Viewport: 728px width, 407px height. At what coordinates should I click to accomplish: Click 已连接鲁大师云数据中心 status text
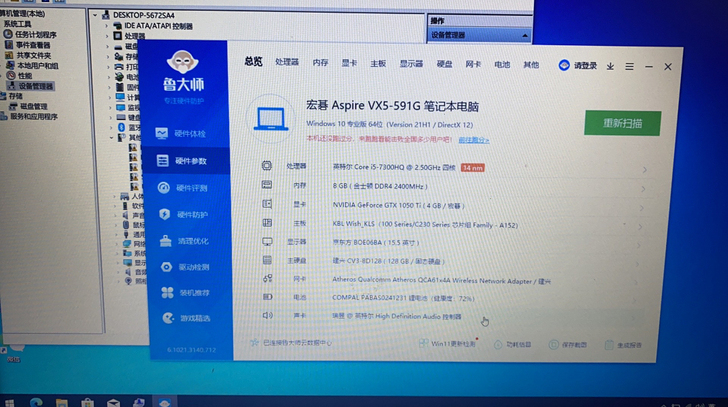point(297,343)
